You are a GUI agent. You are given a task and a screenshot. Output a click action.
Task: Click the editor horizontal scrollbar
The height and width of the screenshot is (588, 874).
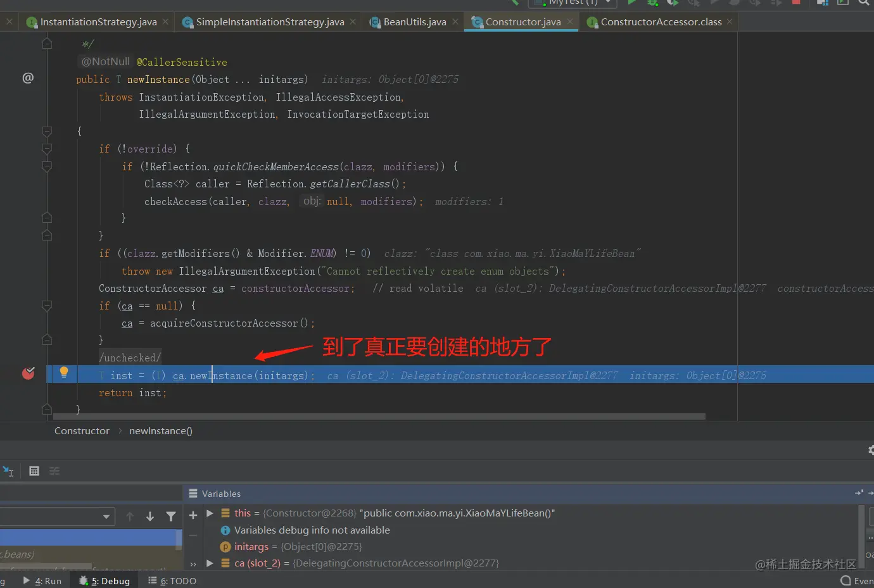(379, 416)
